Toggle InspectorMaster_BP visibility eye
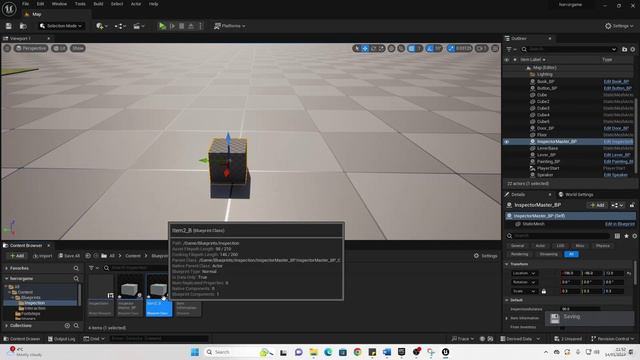This screenshot has width=640, height=360. click(507, 142)
